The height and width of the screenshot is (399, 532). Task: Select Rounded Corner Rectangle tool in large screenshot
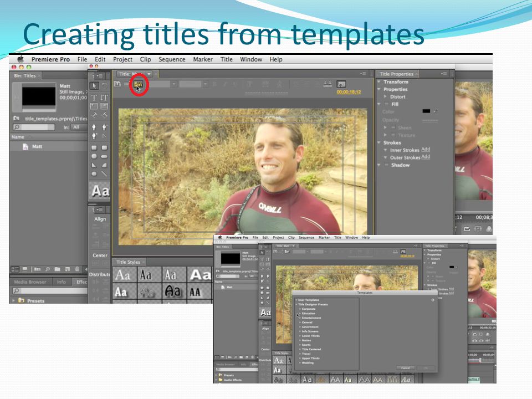point(105,147)
